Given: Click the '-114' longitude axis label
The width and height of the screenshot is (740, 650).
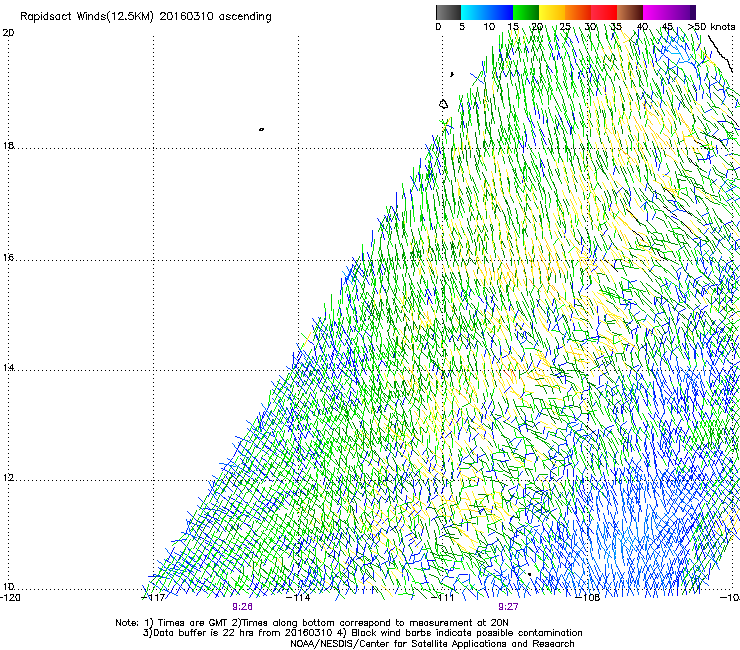Looking at the screenshot, I should 298,598.
